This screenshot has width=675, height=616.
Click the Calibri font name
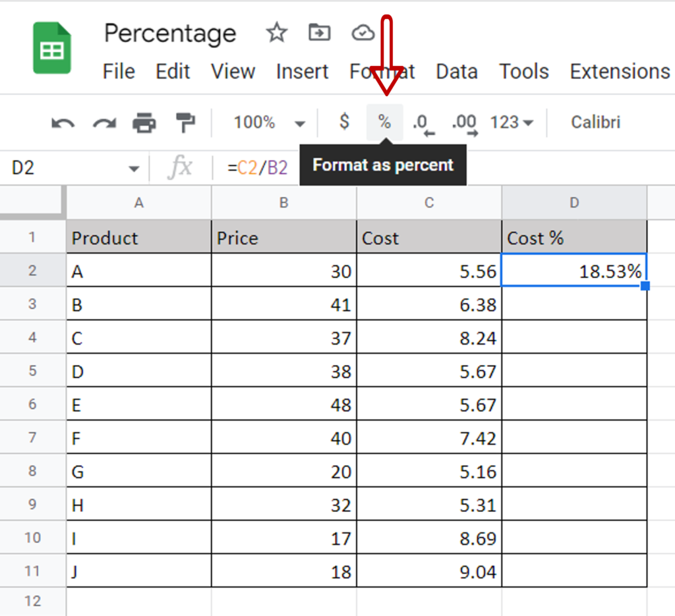[x=594, y=122]
